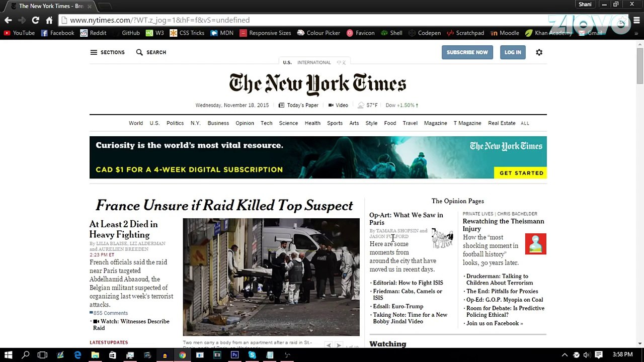Click the Subscribe Now button
Image resolution: width=644 pixels, height=362 pixels.
(x=467, y=52)
